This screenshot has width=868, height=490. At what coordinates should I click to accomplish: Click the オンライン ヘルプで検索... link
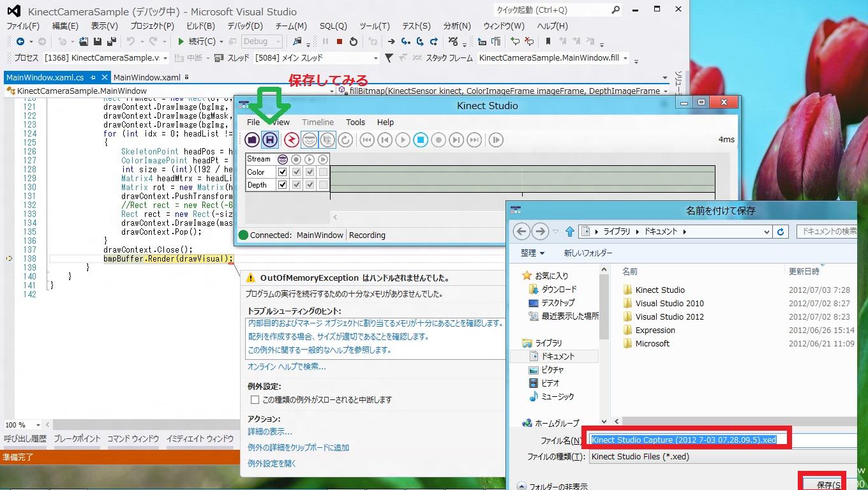coord(287,367)
